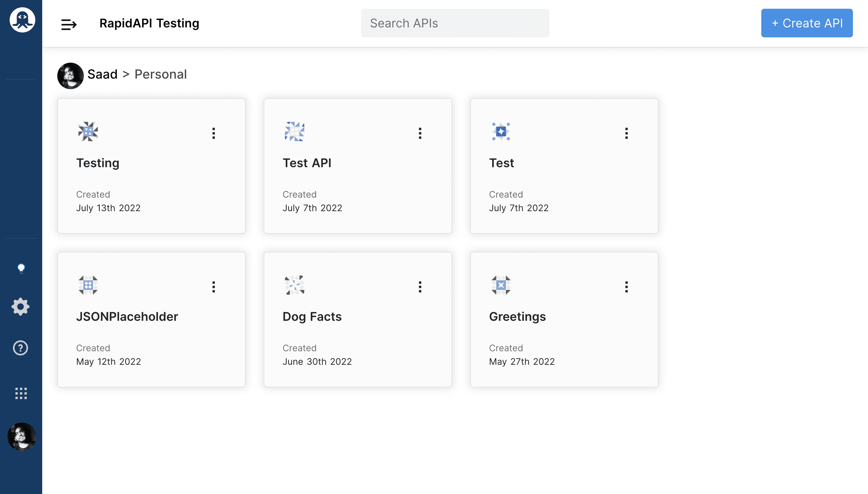Open three-dot menu on Test card
The height and width of the screenshot is (494, 868).
(626, 133)
